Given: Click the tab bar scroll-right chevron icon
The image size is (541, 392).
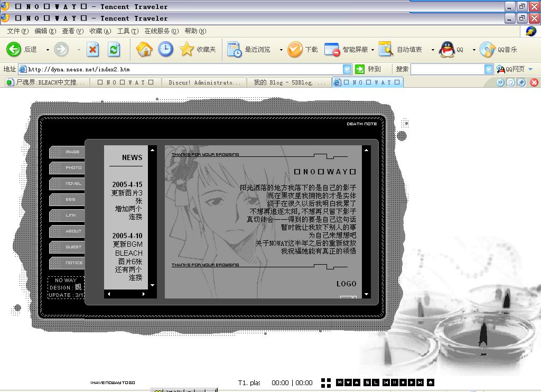Looking at the screenshot, I should point(500,82).
